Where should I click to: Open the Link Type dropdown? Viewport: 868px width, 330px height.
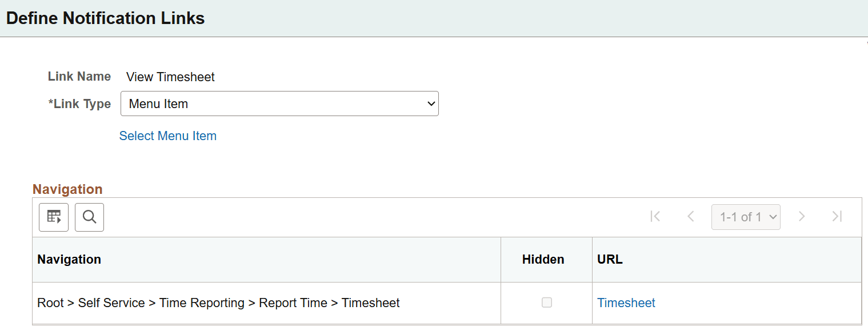279,104
